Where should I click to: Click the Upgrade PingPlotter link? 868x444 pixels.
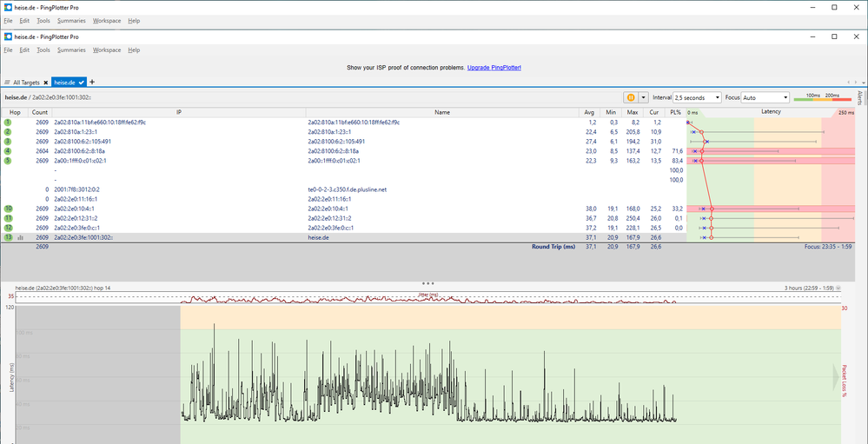pyautogui.click(x=494, y=67)
